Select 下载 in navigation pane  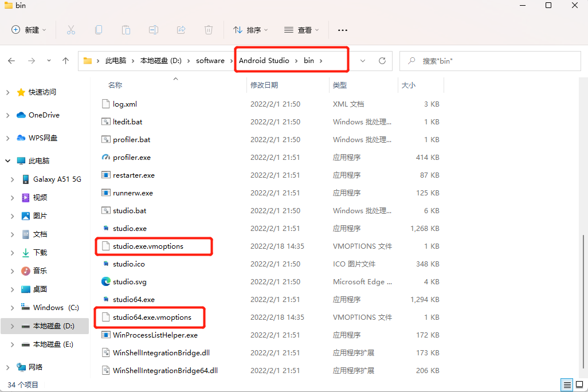(40, 253)
